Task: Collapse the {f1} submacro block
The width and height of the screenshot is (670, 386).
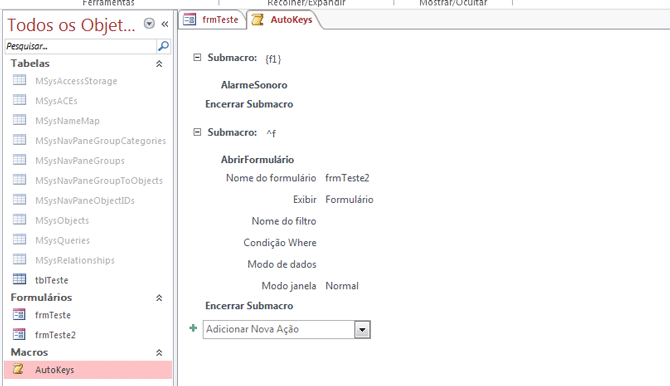Action: pyautogui.click(x=197, y=57)
